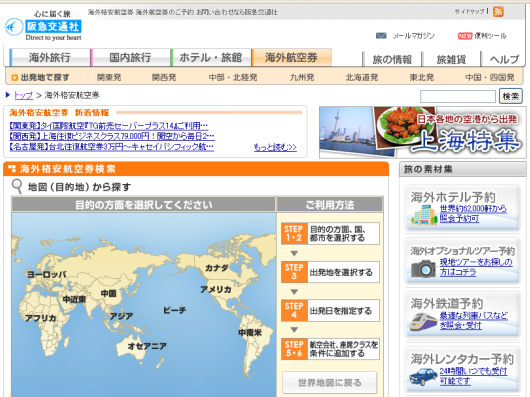Open the 旅雑貨 tab
The width and height of the screenshot is (530, 397).
tap(451, 59)
